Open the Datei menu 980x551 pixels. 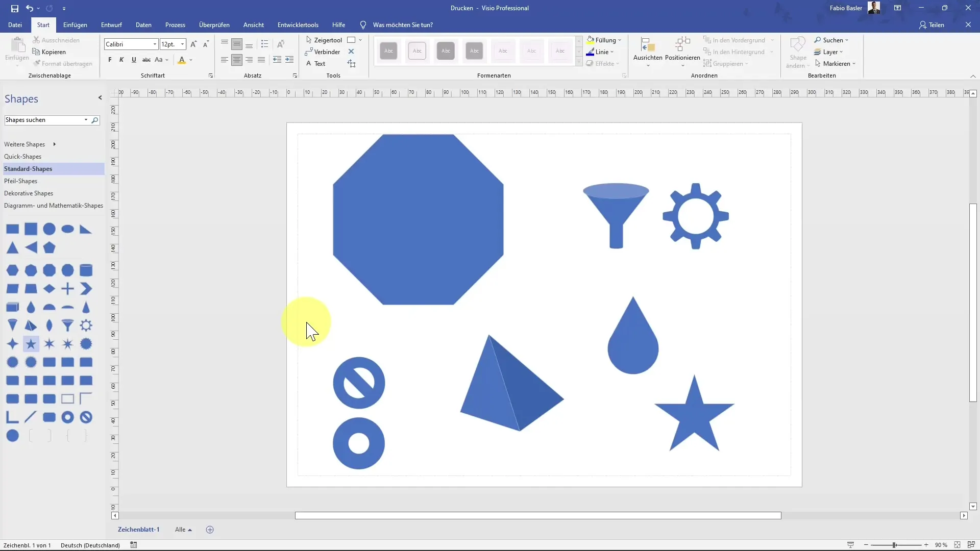(x=15, y=24)
